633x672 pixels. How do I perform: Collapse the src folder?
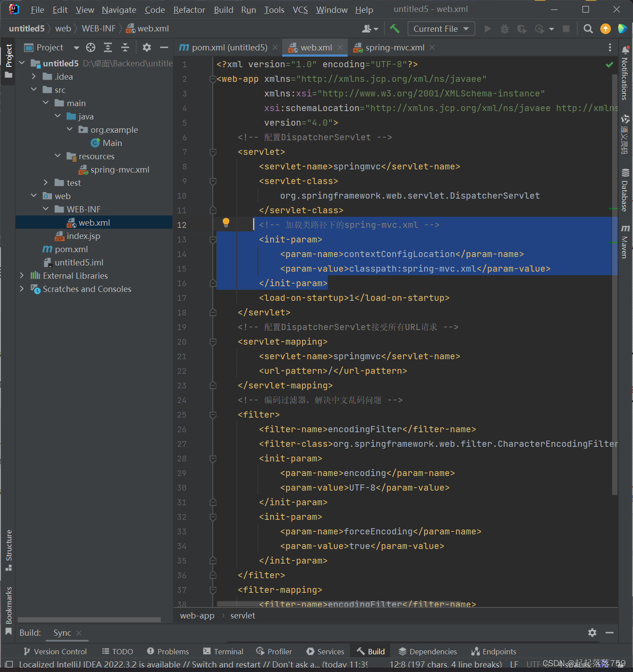click(x=34, y=90)
